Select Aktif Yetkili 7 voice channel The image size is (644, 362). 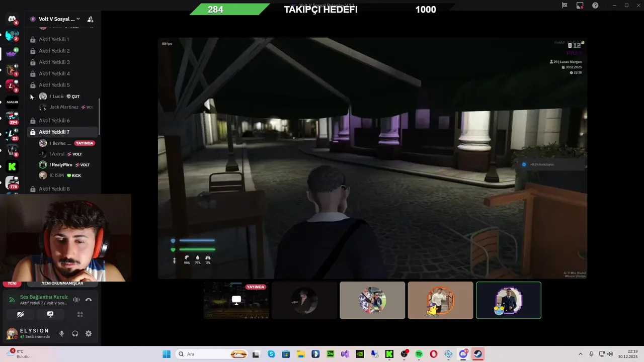pyautogui.click(x=63, y=132)
